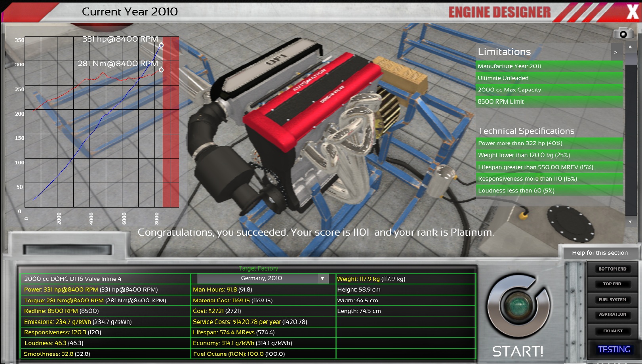Image resolution: width=642 pixels, height=364 pixels.
Task: Click the Responsiveness: 120.3 row
Action: [x=105, y=332]
